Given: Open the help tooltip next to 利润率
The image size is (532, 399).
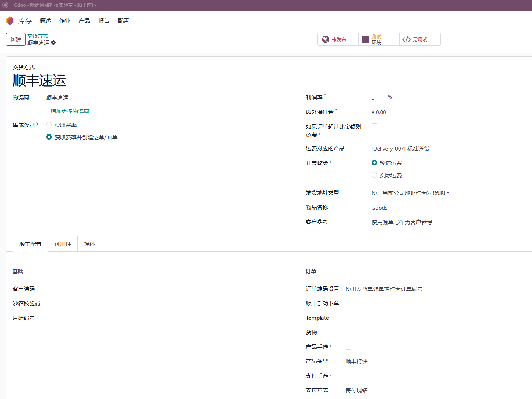Looking at the screenshot, I should (x=325, y=96).
